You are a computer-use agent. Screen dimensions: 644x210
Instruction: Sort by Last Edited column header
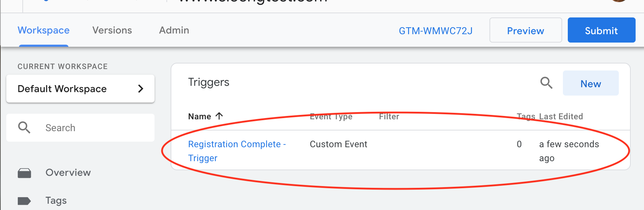click(561, 117)
